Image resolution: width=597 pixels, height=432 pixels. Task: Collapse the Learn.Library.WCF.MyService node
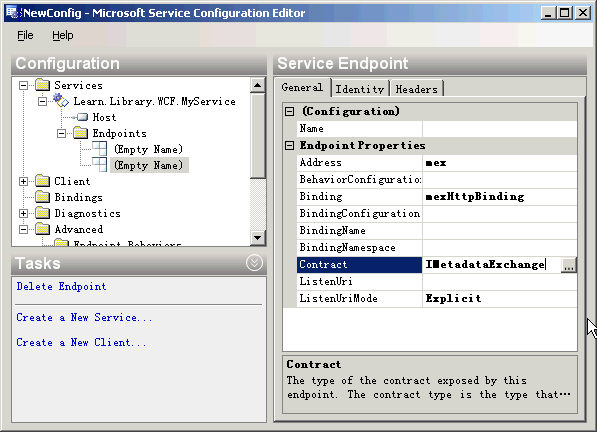43,101
